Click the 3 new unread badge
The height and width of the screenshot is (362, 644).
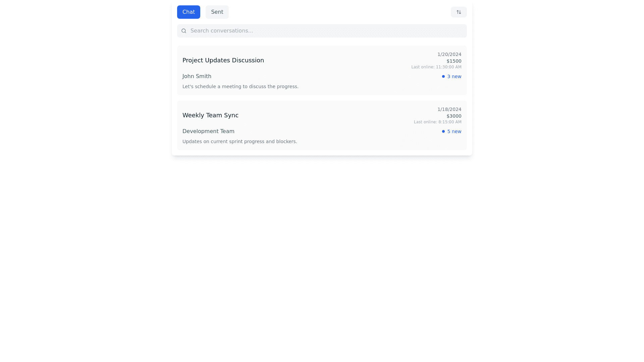tap(454, 76)
